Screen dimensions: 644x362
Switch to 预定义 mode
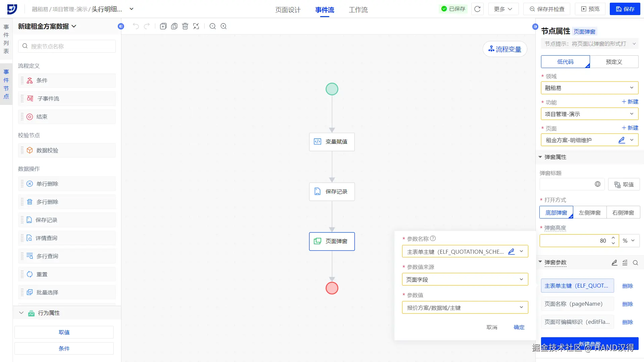pyautogui.click(x=614, y=62)
